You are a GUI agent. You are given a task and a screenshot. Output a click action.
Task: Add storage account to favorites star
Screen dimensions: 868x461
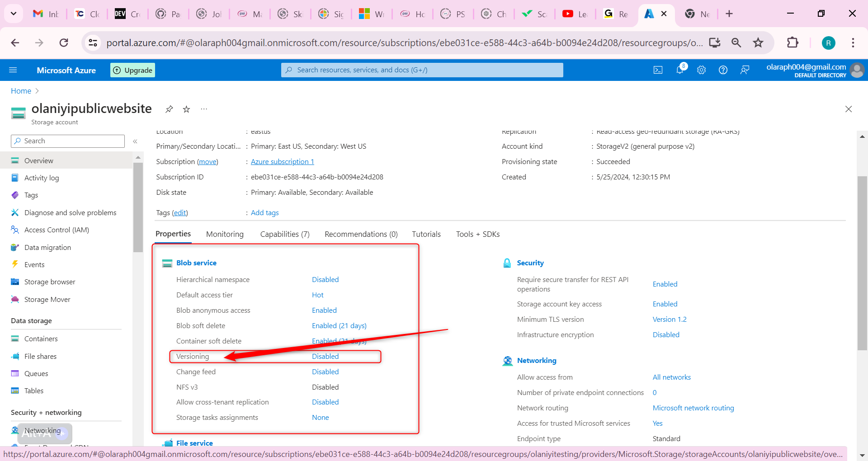pos(186,109)
